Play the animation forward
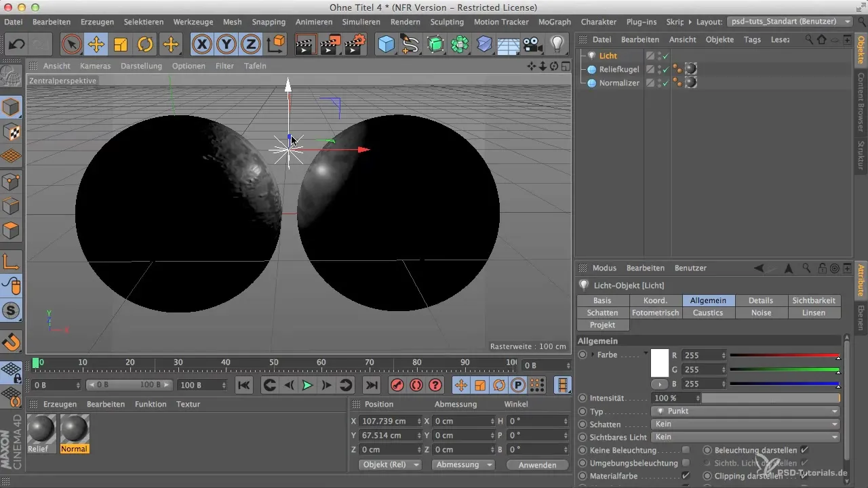The height and width of the screenshot is (488, 868). 307,385
